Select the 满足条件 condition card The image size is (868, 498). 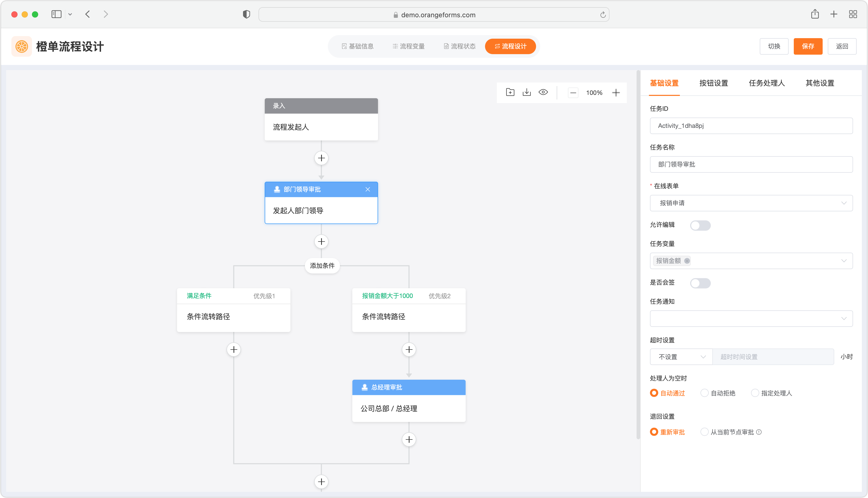(x=233, y=310)
